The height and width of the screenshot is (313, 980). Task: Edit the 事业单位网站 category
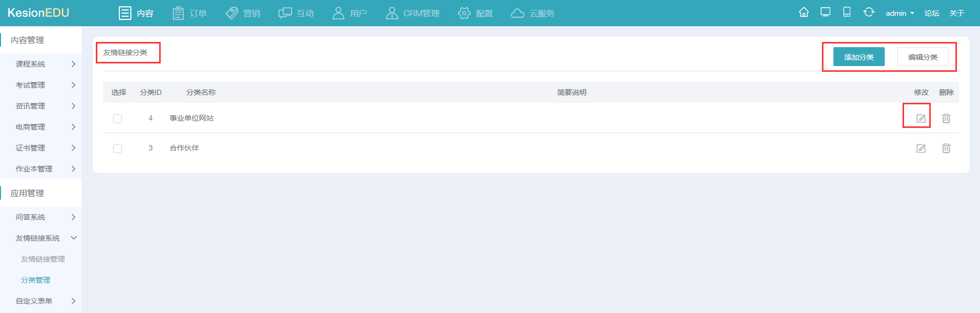[921, 118]
